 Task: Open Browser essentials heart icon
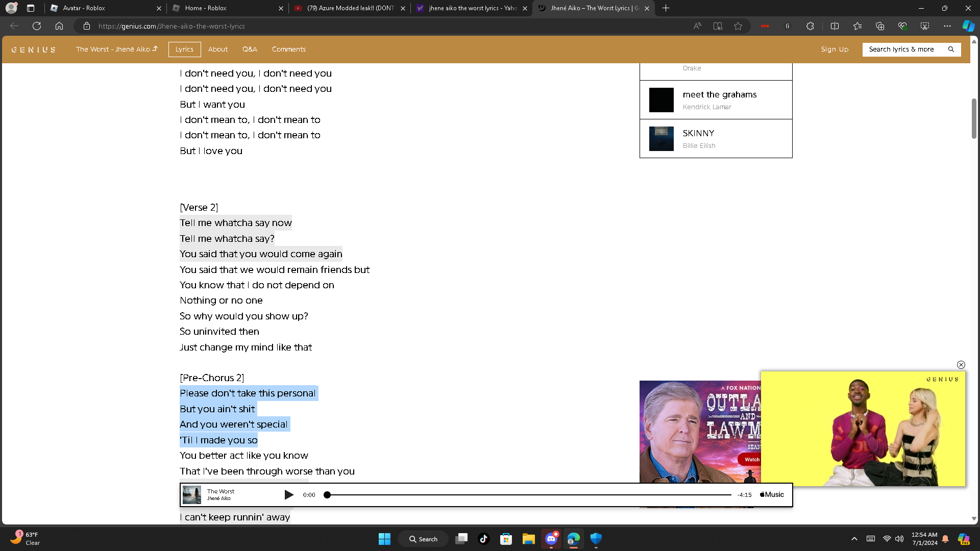(x=902, y=26)
